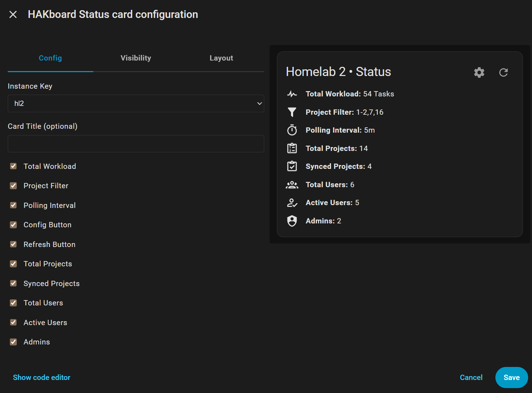This screenshot has height=393, width=532.
Task: Click the Project Filter funnel icon
Action: 292,112
